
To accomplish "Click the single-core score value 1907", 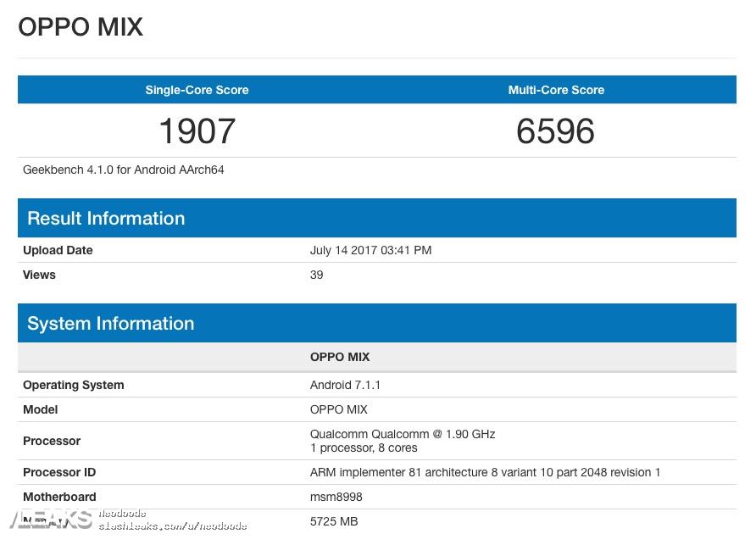I will point(197,131).
